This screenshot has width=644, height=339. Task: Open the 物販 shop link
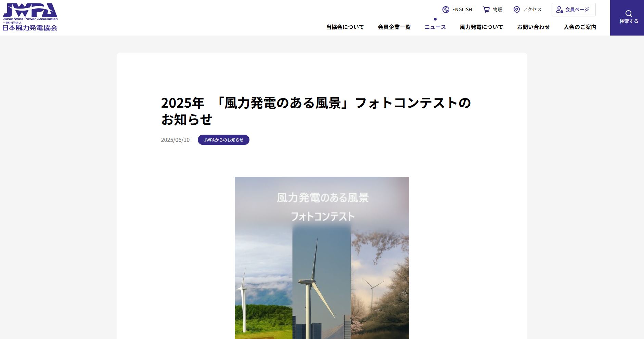click(493, 10)
